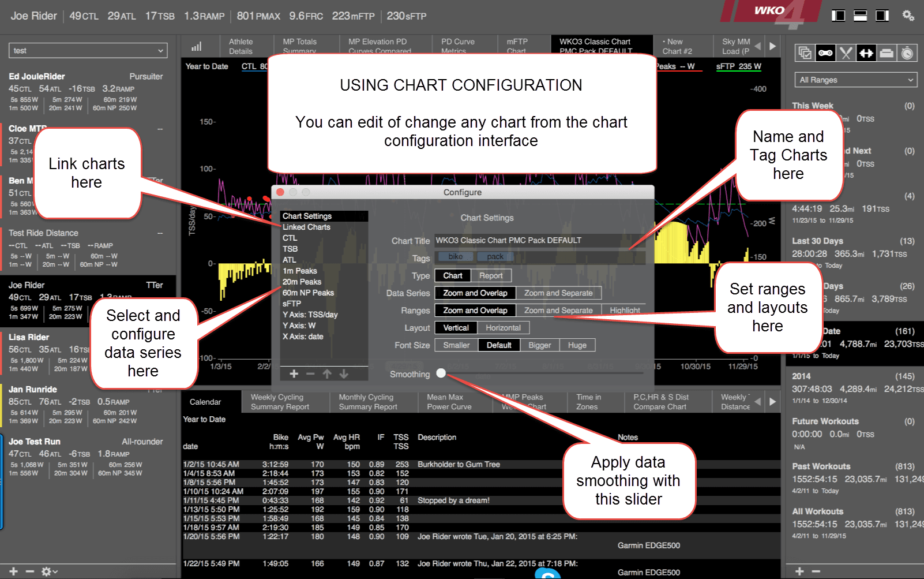924x579 pixels.
Task: Switch to MP Totals Summary tab
Action: click(x=299, y=46)
